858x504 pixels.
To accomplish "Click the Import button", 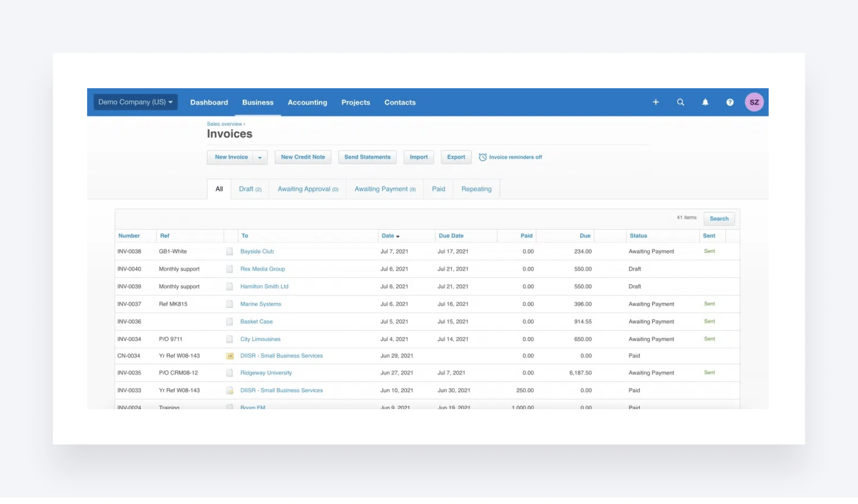I will tap(419, 157).
